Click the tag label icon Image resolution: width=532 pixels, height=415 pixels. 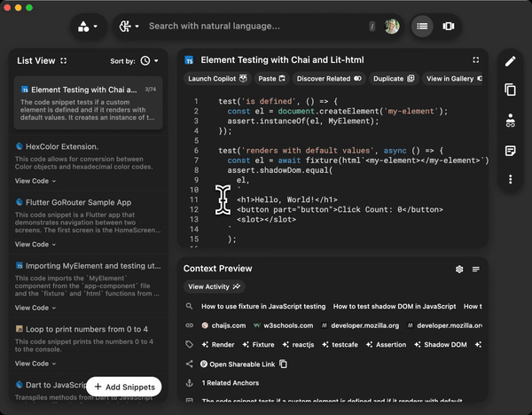(190, 344)
